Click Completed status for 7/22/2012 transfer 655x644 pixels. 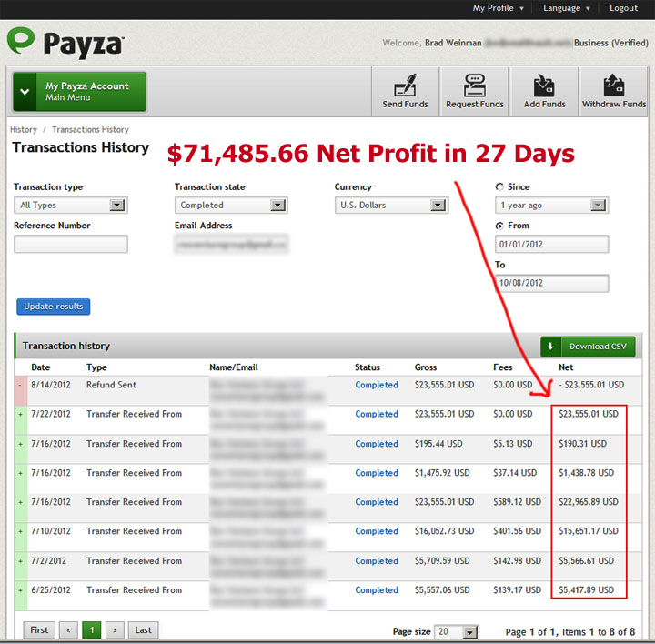click(x=377, y=414)
